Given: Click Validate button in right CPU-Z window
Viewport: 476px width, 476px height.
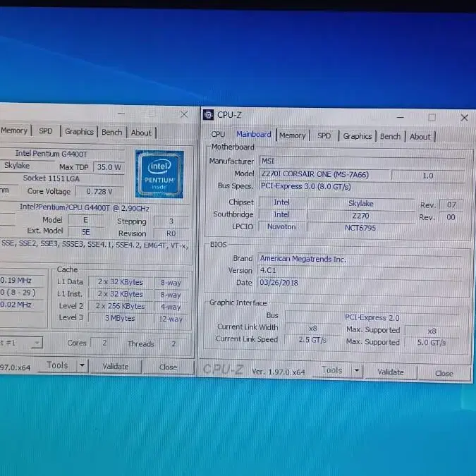Looking at the screenshot, I should coord(391,372).
